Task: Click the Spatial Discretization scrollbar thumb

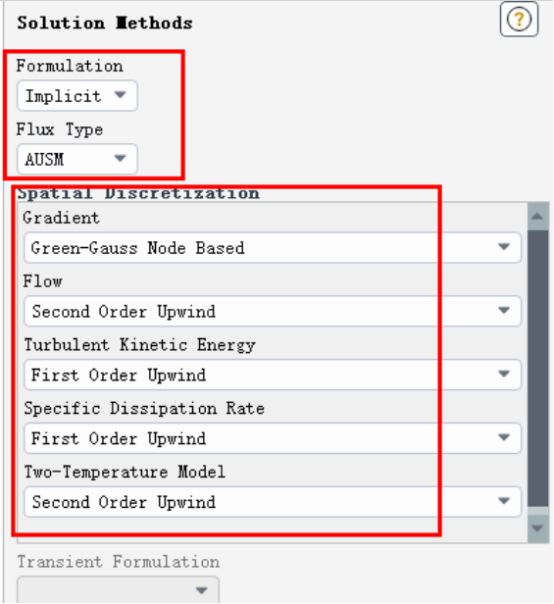Action: tap(538, 369)
